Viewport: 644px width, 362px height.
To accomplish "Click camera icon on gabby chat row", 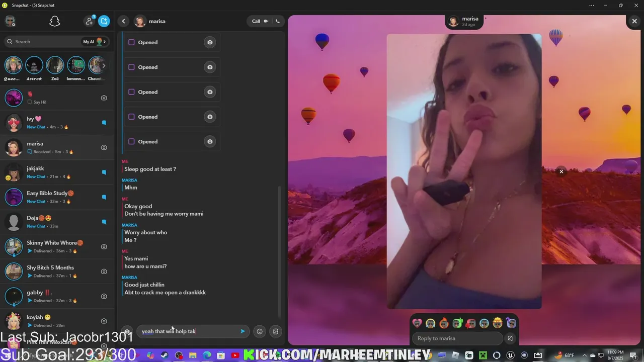I will pos(104,296).
